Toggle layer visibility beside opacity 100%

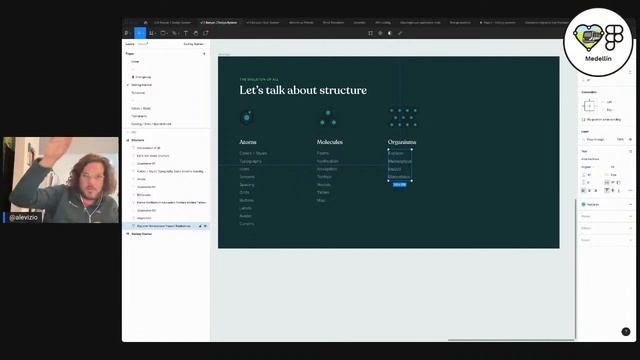pyautogui.click(x=630, y=140)
